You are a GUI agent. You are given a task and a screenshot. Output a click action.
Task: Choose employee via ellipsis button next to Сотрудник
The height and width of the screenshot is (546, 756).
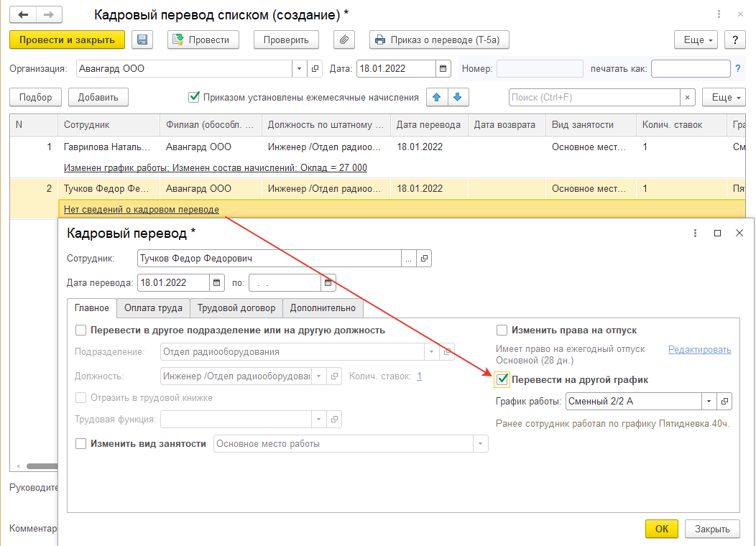(408, 259)
